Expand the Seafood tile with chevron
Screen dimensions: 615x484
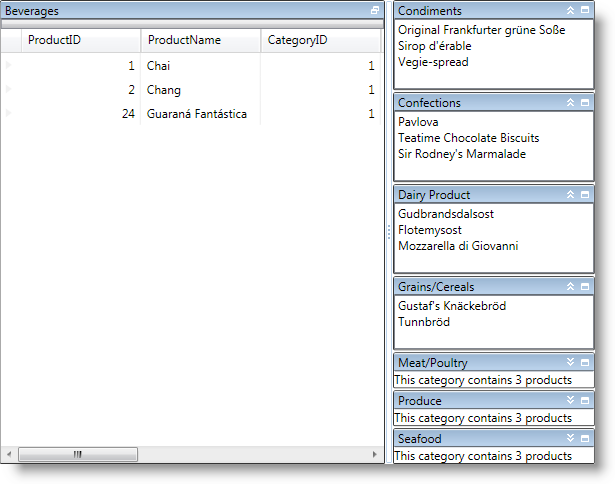point(570,439)
